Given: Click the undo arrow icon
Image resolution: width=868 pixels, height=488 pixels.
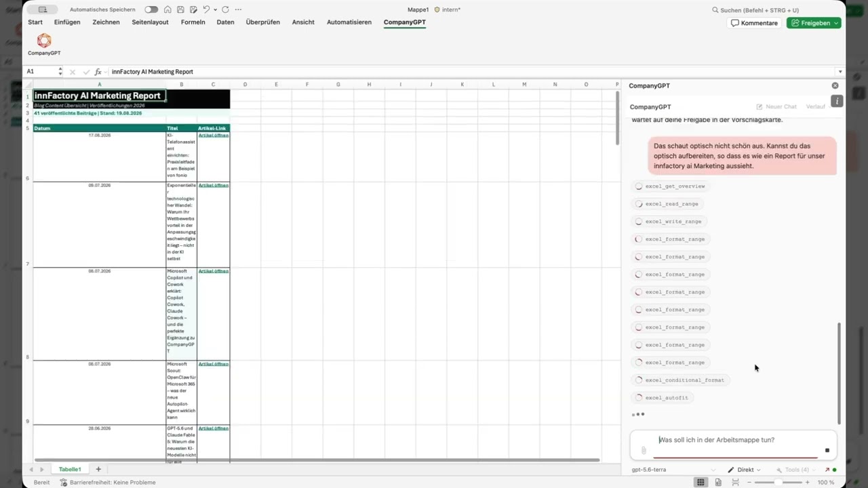Looking at the screenshot, I should (x=206, y=9).
